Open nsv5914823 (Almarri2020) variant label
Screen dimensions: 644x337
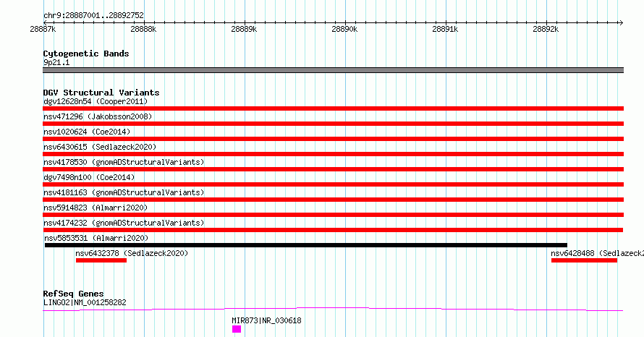click(x=96, y=208)
